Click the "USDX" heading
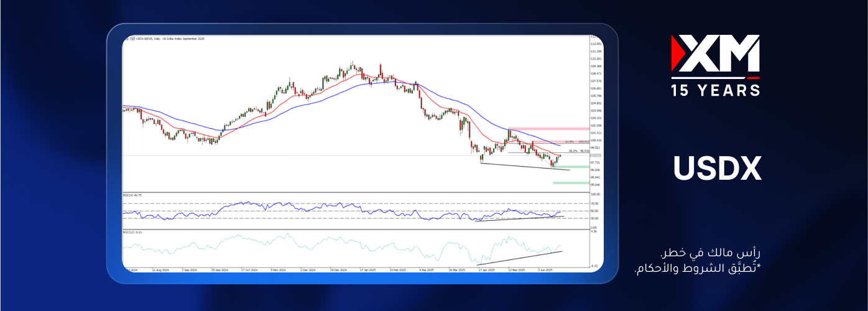This screenshot has width=868, height=311. (718, 170)
